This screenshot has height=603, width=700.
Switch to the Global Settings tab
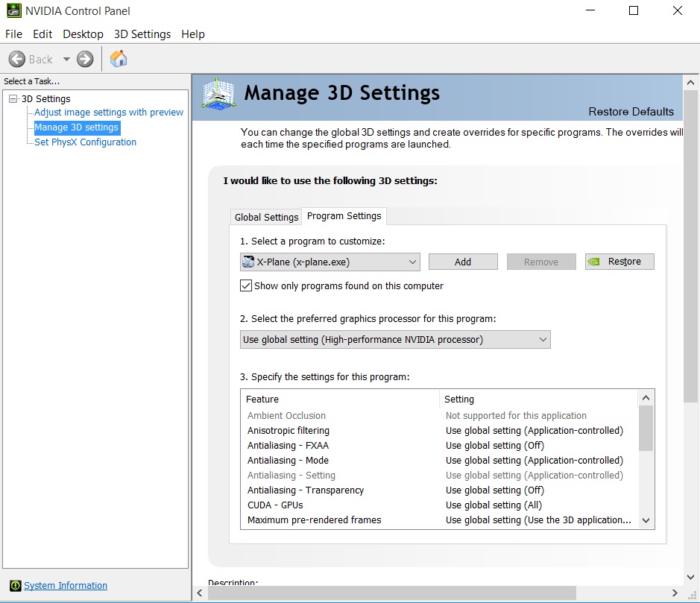(266, 217)
